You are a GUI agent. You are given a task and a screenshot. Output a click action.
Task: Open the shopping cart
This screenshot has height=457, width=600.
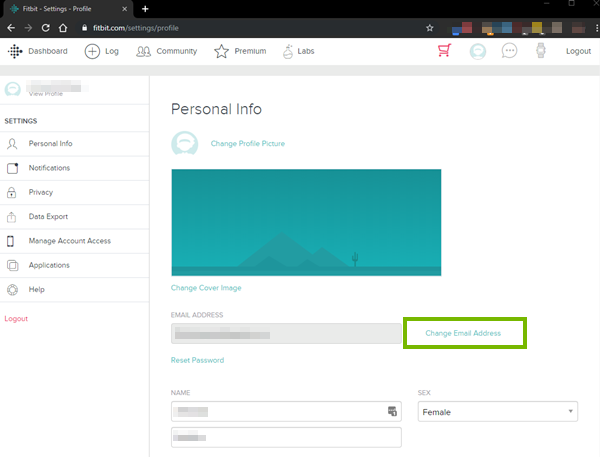point(445,51)
